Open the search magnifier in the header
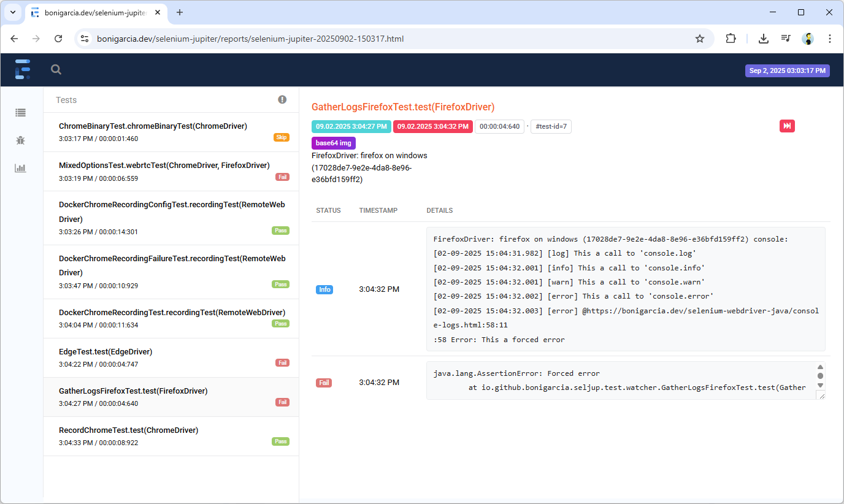The image size is (844, 504). point(56,70)
